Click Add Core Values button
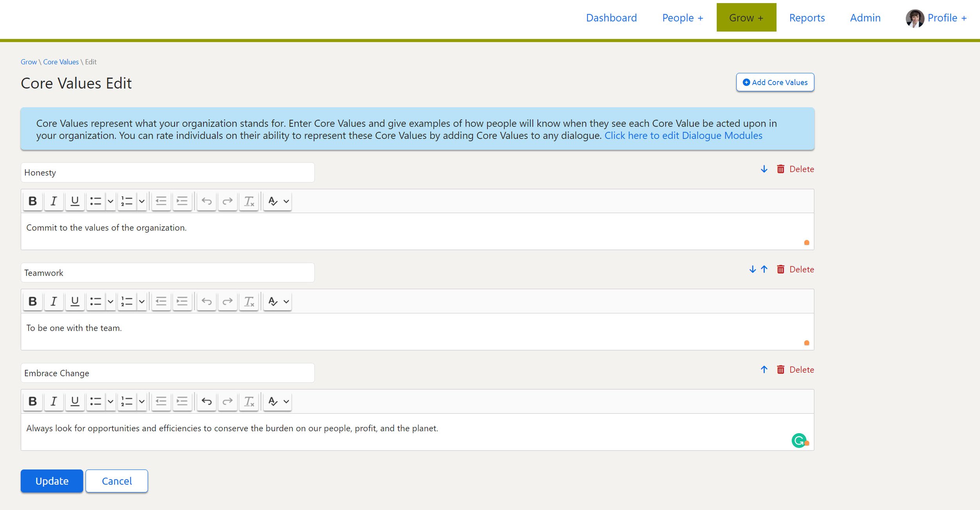The height and width of the screenshot is (510, 980). tap(775, 82)
